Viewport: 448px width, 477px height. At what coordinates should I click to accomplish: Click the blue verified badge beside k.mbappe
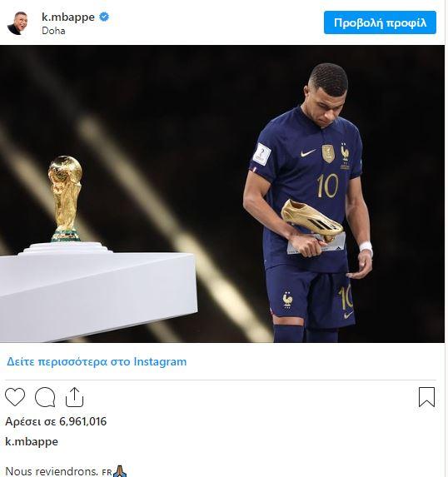pos(104,17)
